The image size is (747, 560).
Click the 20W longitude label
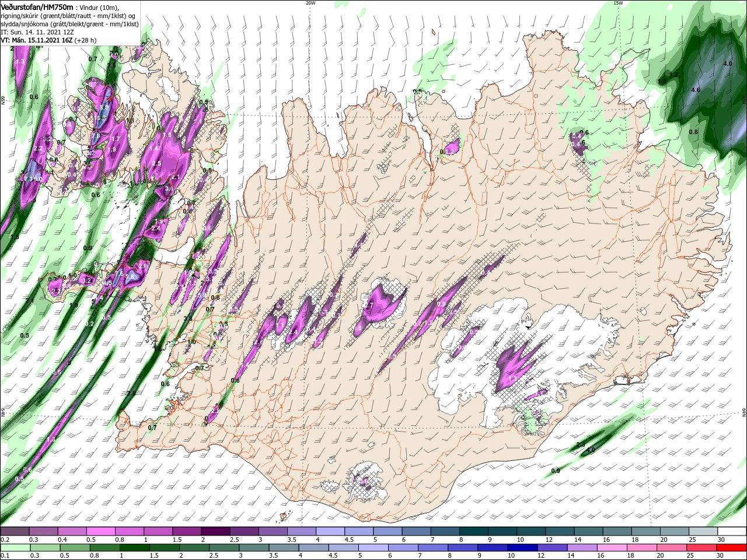[x=310, y=3]
